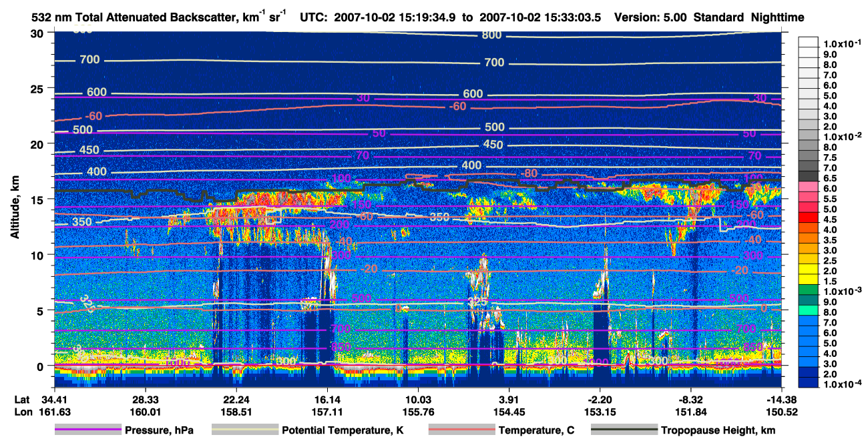Click latitude value '-2.20'
The height and width of the screenshot is (445, 868).
pos(600,398)
